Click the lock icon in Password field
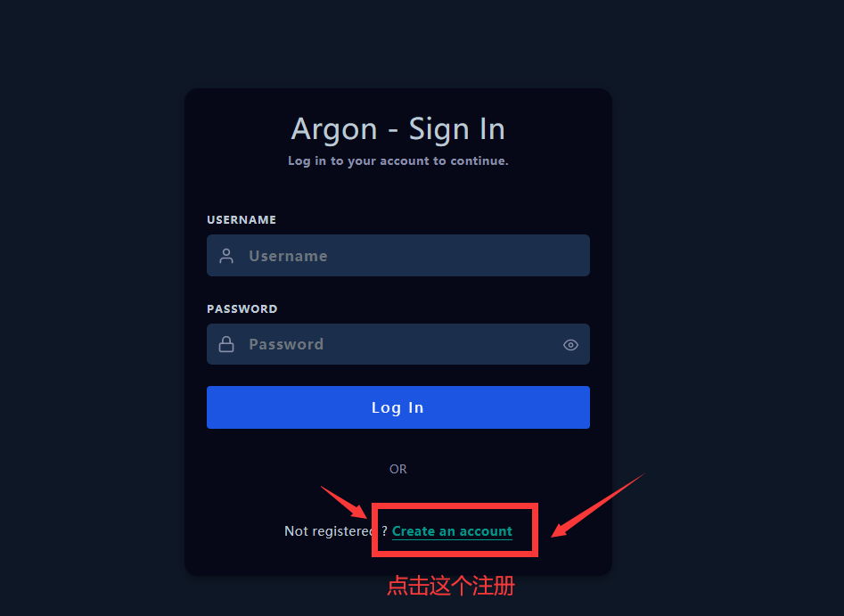 point(226,344)
